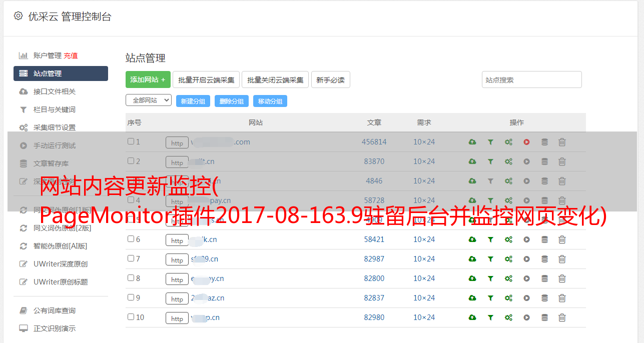Tick checkbox for site row 7
The image size is (644, 343).
coord(131,258)
